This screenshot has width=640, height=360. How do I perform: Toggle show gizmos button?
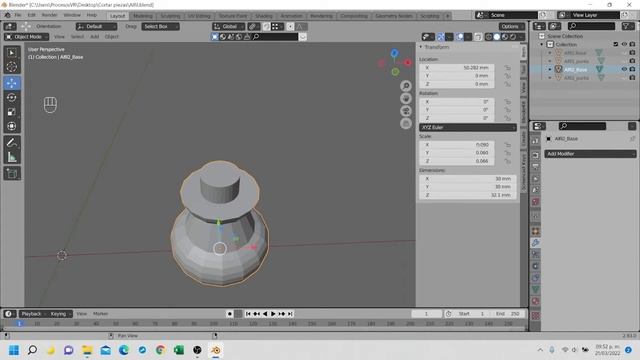(x=441, y=37)
